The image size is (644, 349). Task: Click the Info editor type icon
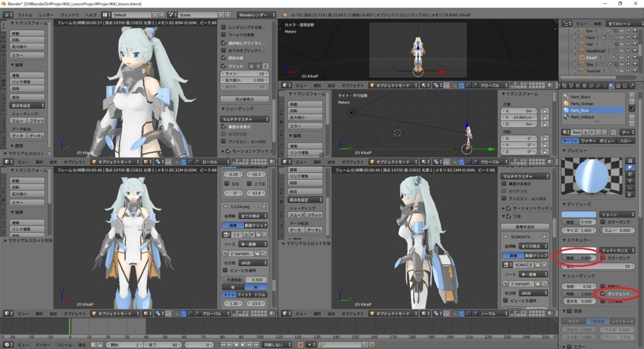(8, 15)
